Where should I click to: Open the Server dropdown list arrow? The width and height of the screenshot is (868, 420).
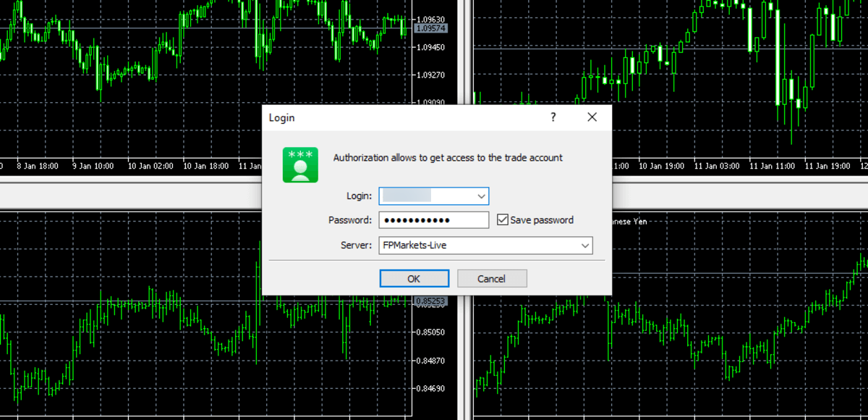[584, 245]
